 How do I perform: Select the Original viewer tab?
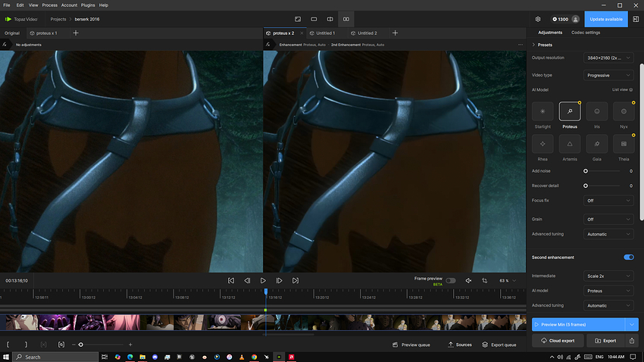pyautogui.click(x=12, y=33)
